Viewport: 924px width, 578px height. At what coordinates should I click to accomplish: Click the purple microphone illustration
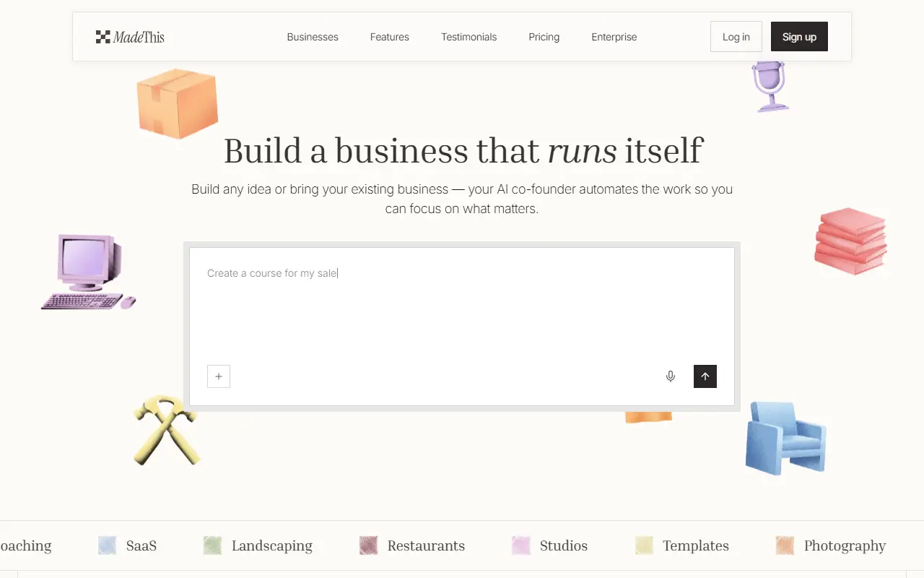coord(770,86)
